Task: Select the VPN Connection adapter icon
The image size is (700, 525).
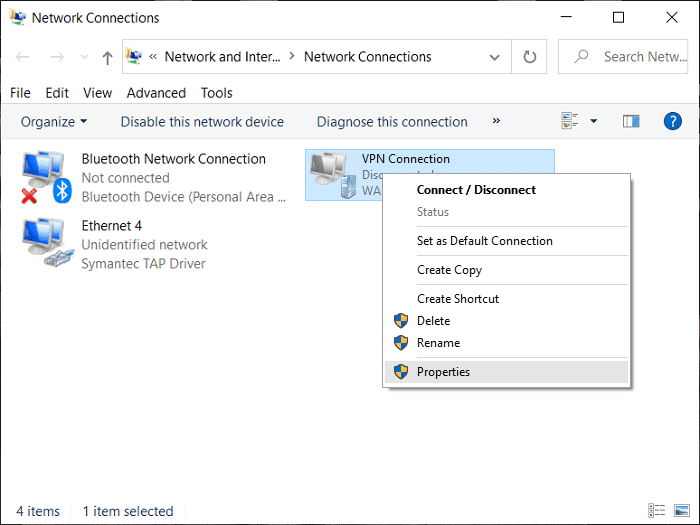Action: click(333, 175)
